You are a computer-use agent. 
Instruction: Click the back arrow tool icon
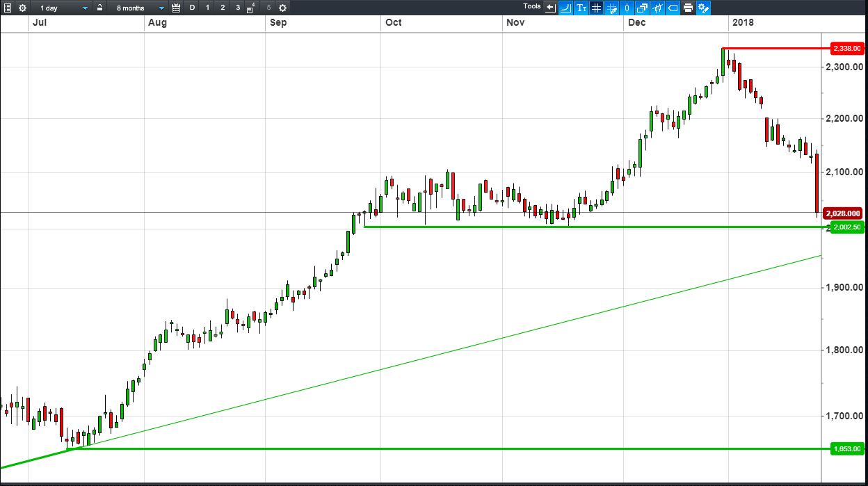551,8
